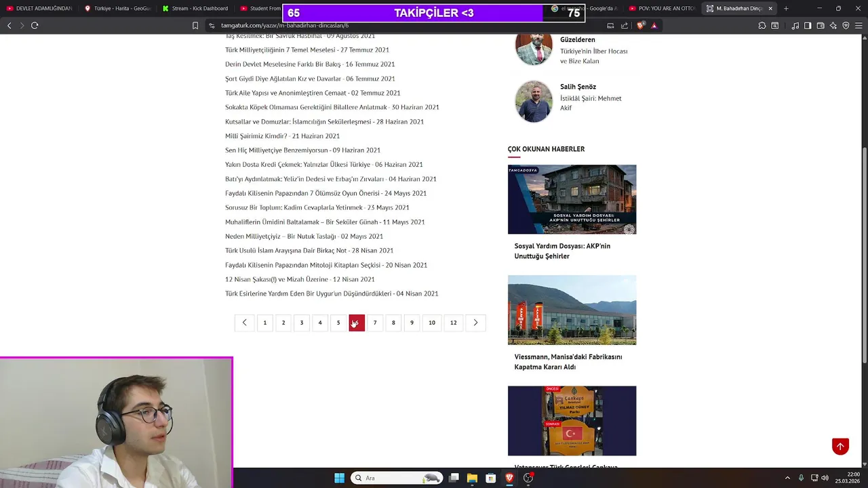The image size is (868, 488).
Task: Open the browser hamburger menu
Action: [x=859, y=25]
